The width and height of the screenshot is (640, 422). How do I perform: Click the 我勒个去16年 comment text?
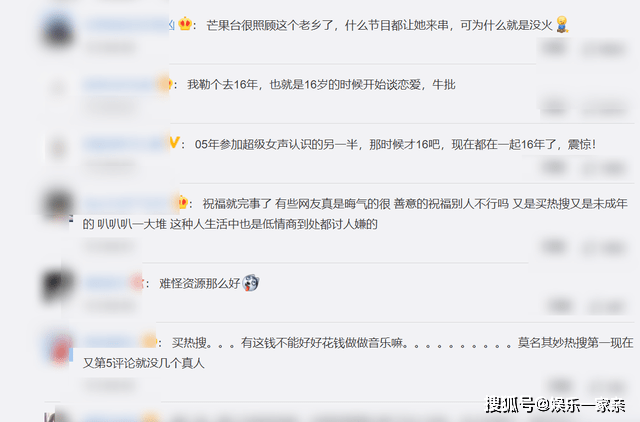tap(321, 84)
